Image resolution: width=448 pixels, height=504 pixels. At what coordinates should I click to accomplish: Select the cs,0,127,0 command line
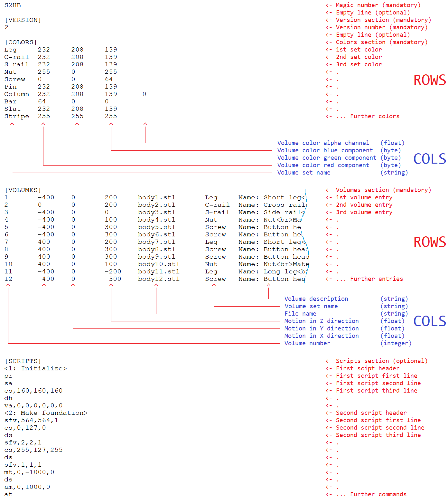pos(25,428)
